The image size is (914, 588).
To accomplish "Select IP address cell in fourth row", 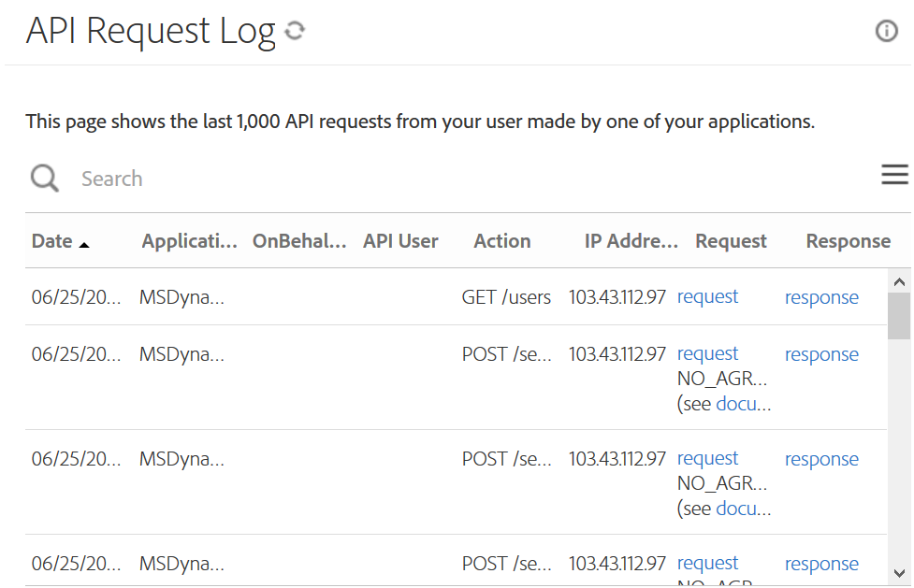I will pyautogui.click(x=617, y=564).
